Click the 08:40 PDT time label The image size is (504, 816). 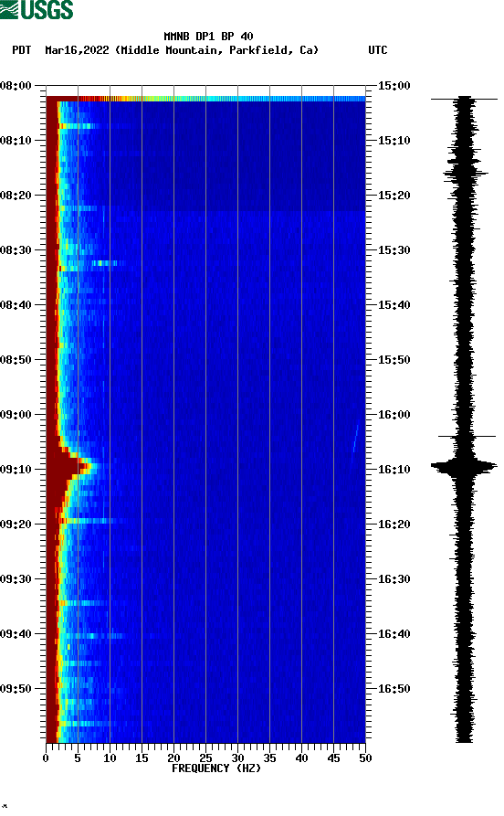(16, 305)
